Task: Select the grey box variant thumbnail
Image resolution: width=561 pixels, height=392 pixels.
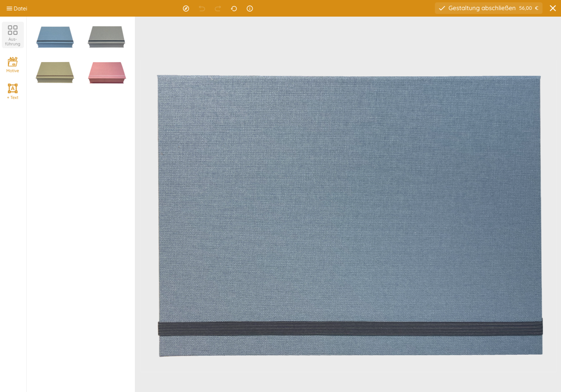Action: click(x=107, y=37)
